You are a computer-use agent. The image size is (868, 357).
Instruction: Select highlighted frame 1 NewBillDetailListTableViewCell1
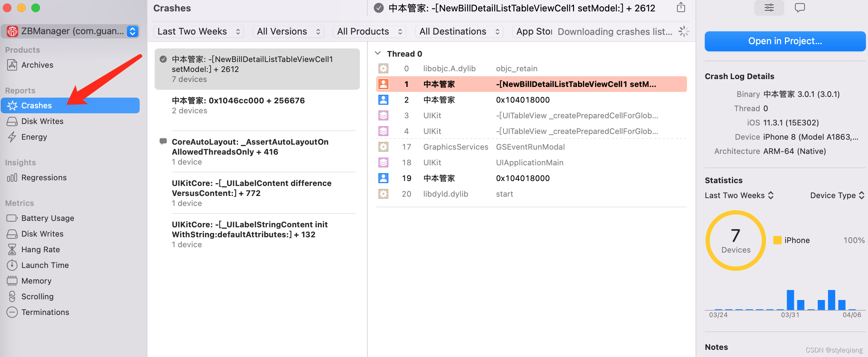tap(531, 84)
